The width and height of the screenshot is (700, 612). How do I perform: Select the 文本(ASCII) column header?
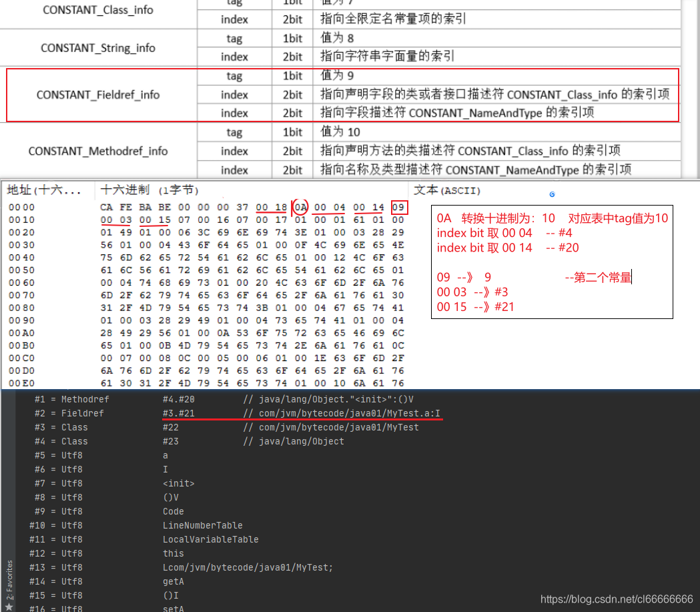pyautogui.click(x=447, y=190)
